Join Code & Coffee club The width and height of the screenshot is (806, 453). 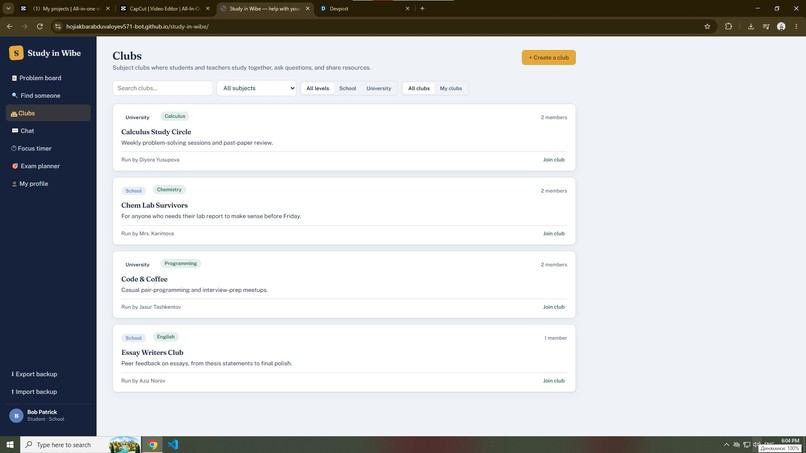click(554, 307)
